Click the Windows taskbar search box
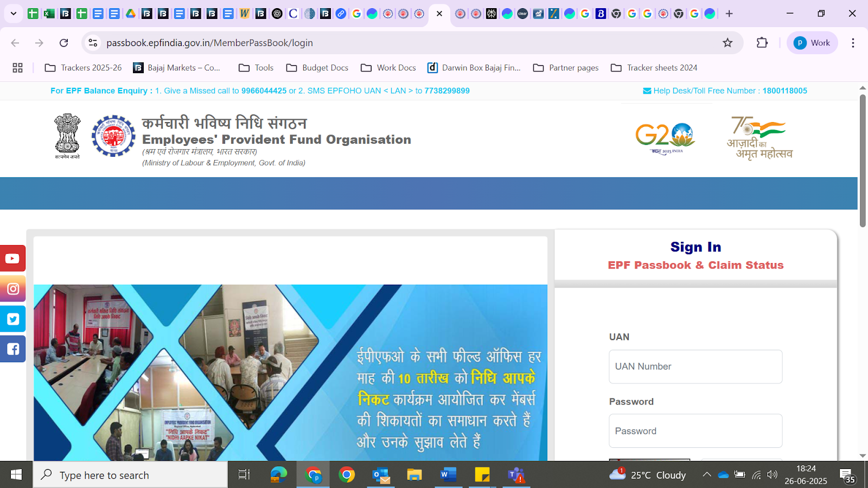This screenshot has width=868, height=488. pos(130,475)
